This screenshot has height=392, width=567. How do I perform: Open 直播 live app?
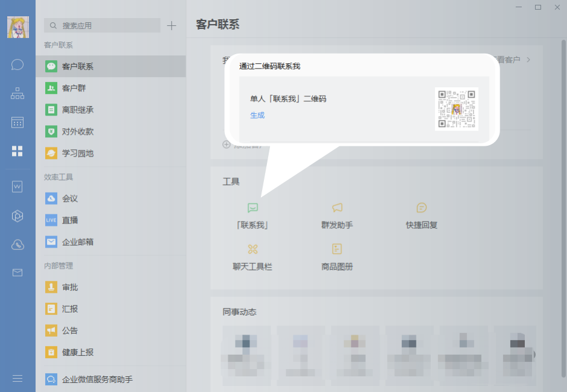(111, 220)
